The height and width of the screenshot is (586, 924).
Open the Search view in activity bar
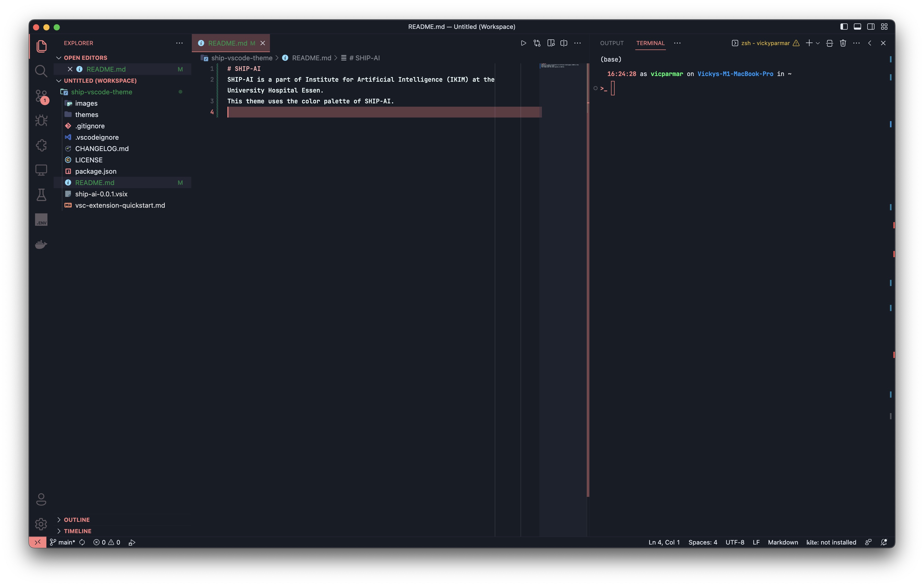[x=41, y=71]
